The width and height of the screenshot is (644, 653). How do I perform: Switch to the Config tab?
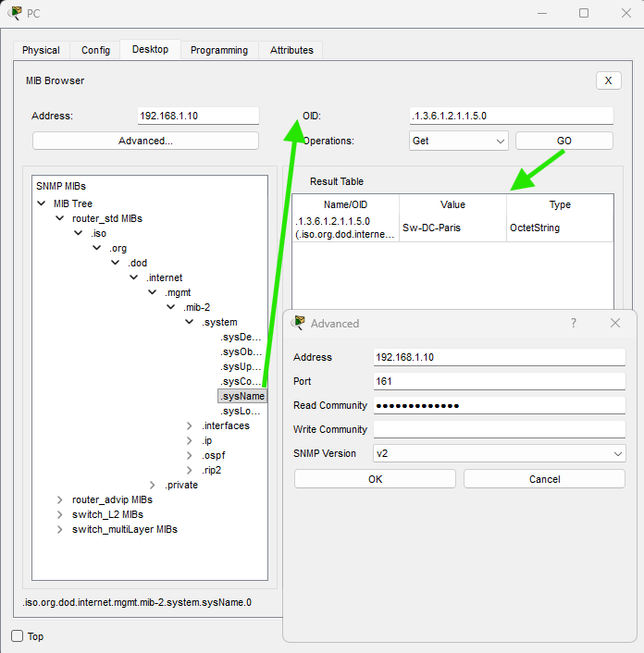pyautogui.click(x=95, y=50)
